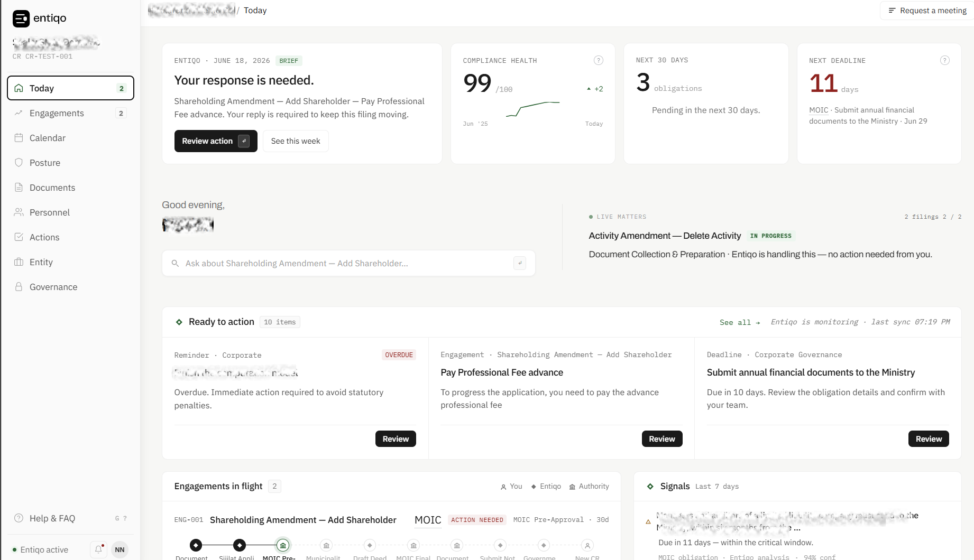
Task: Click the OVERDUE badge
Action: tap(399, 355)
